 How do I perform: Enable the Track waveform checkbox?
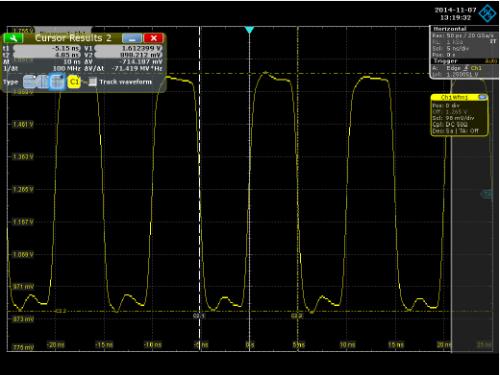93,82
